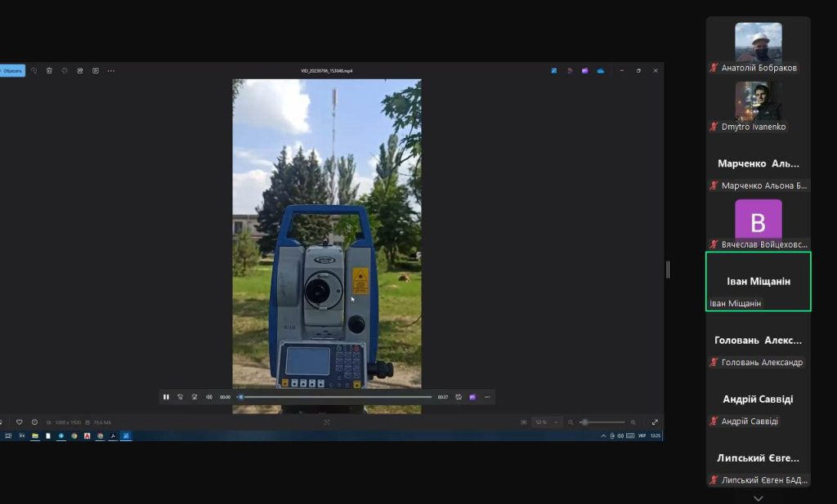The image size is (837, 504).
Task: Delete the video using trash icon
Action: [x=49, y=71]
